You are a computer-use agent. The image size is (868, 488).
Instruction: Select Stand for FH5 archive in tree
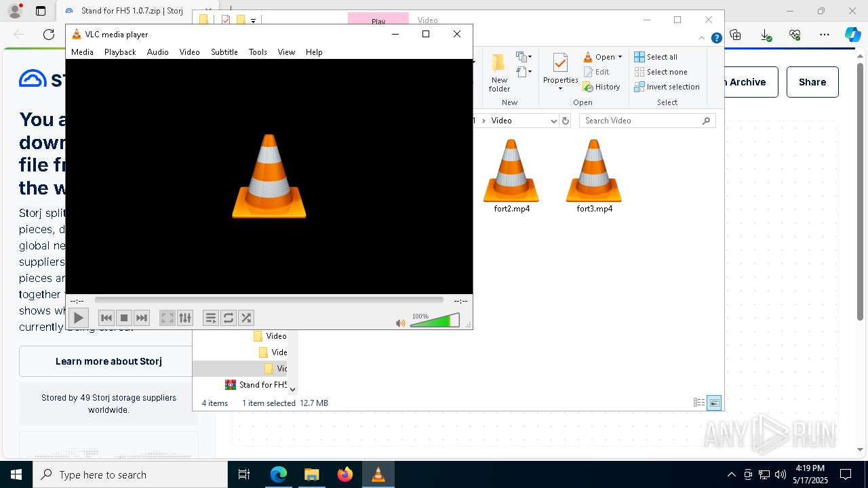click(256, 384)
